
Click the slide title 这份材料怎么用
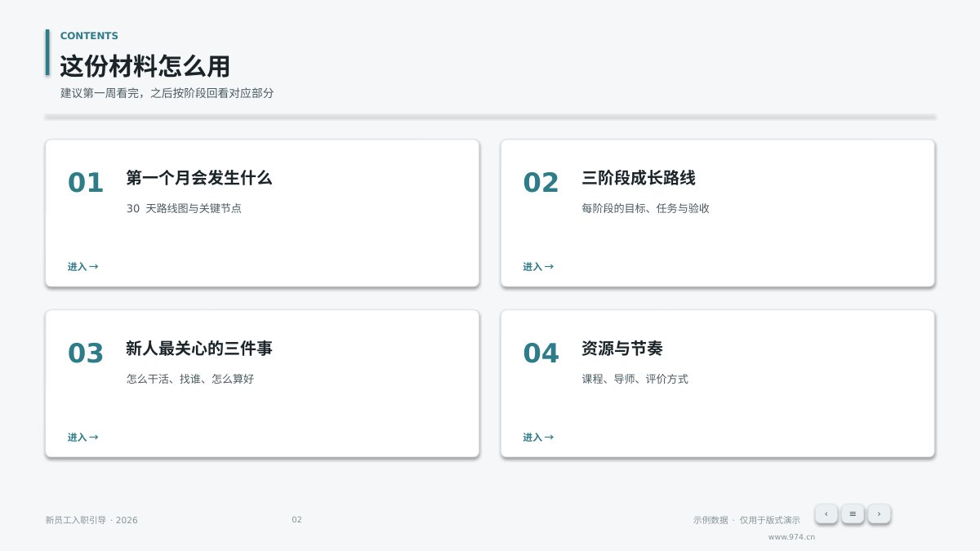[145, 65]
